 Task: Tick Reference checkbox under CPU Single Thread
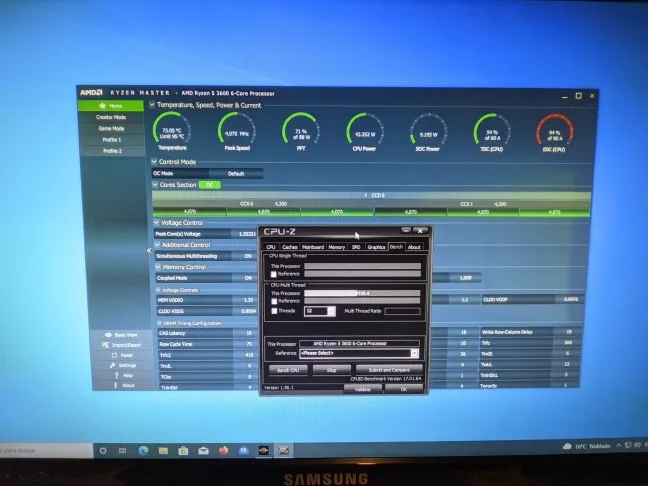coord(273,274)
